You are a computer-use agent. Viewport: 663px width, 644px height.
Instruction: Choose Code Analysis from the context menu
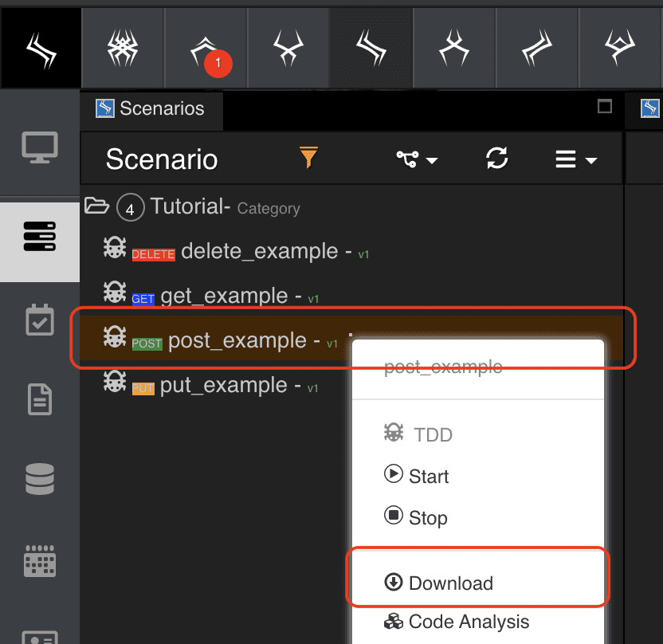click(457, 622)
